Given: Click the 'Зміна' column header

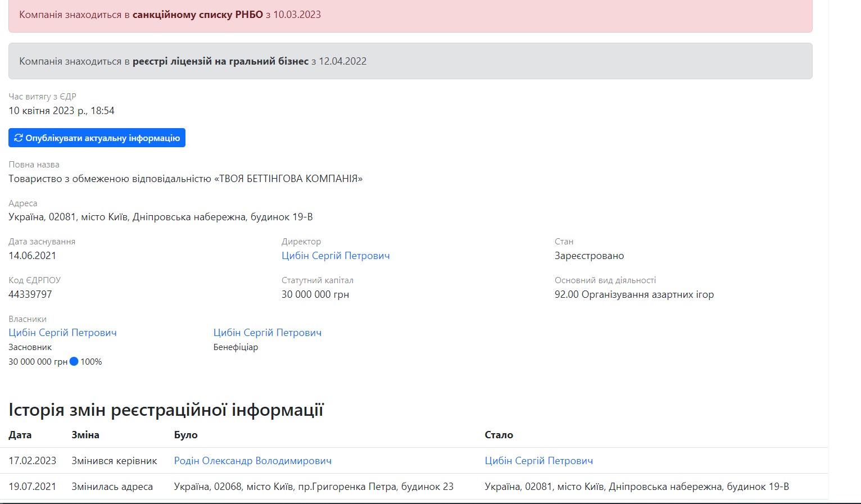Looking at the screenshot, I should pos(85,435).
